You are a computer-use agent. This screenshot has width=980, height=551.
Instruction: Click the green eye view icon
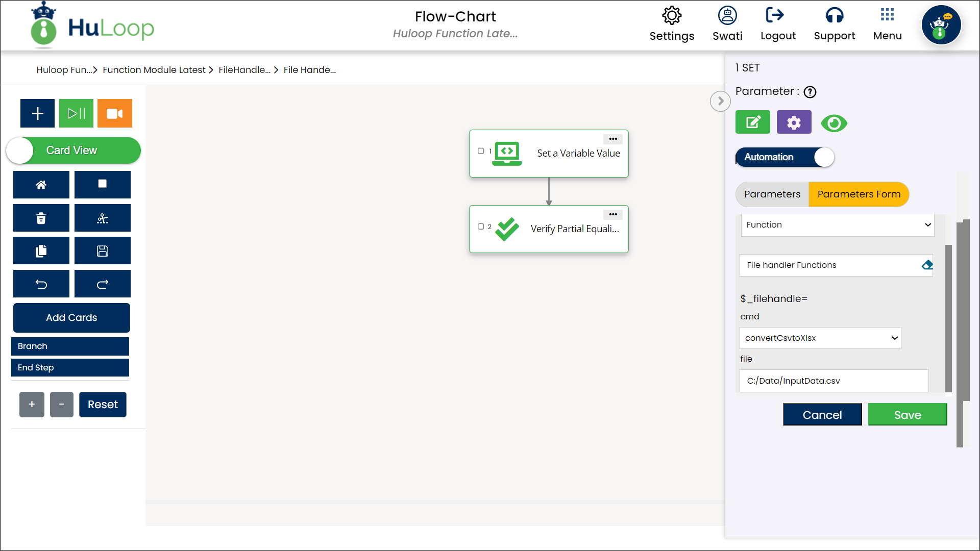tap(834, 123)
